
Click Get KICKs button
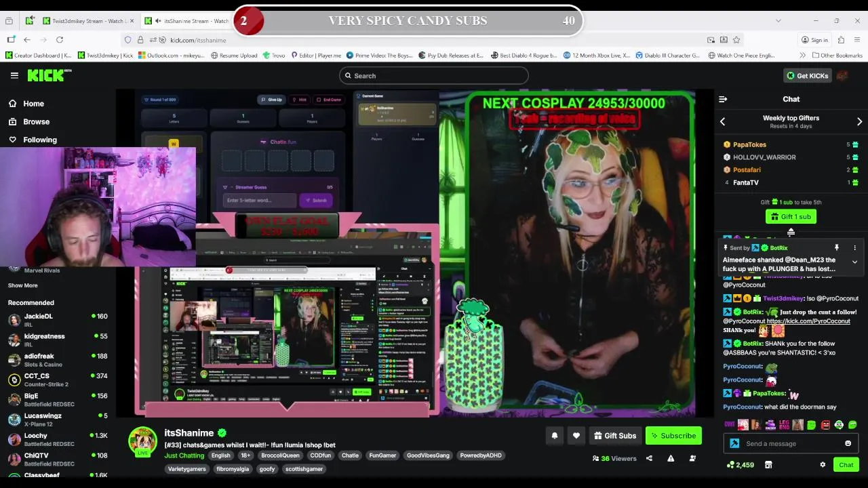[807, 75]
